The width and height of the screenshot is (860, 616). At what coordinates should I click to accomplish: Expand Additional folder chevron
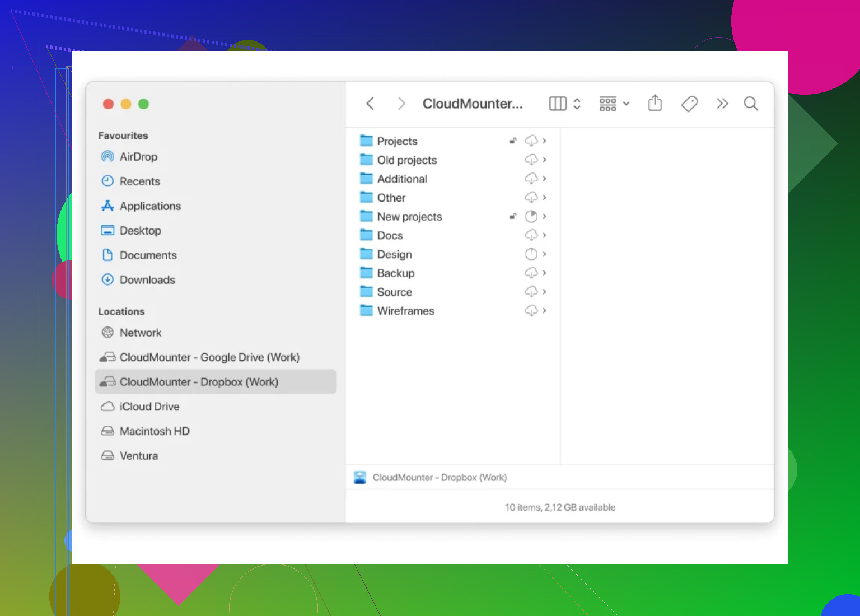[544, 179]
